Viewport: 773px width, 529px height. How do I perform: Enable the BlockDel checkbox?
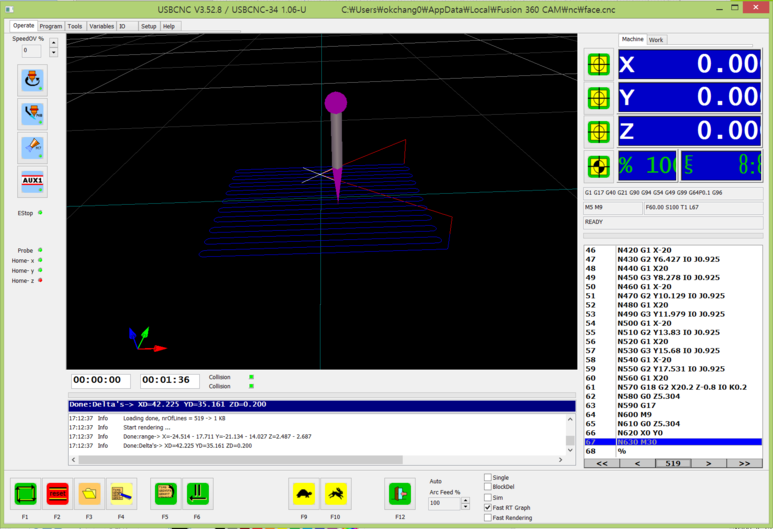(x=488, y=487)
